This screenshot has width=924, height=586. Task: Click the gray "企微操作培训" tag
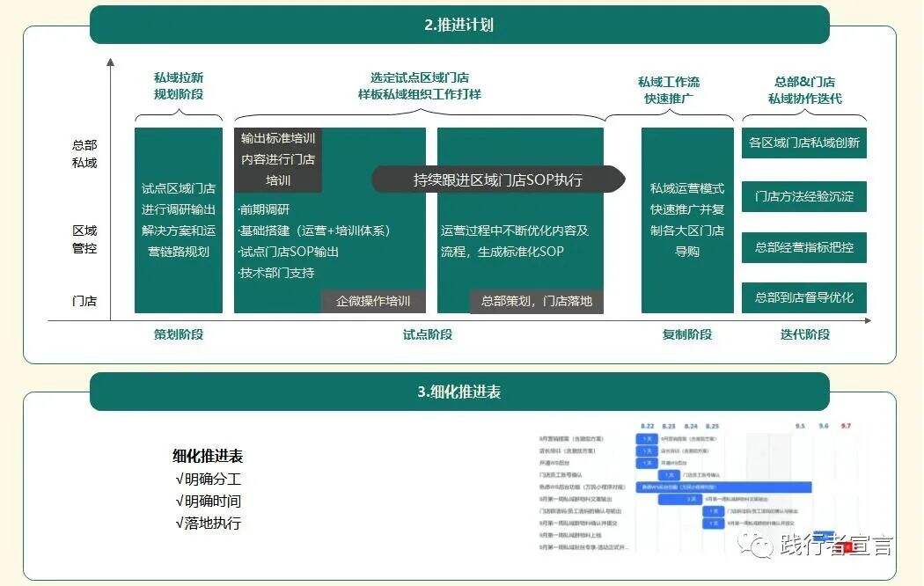point(373,301)
